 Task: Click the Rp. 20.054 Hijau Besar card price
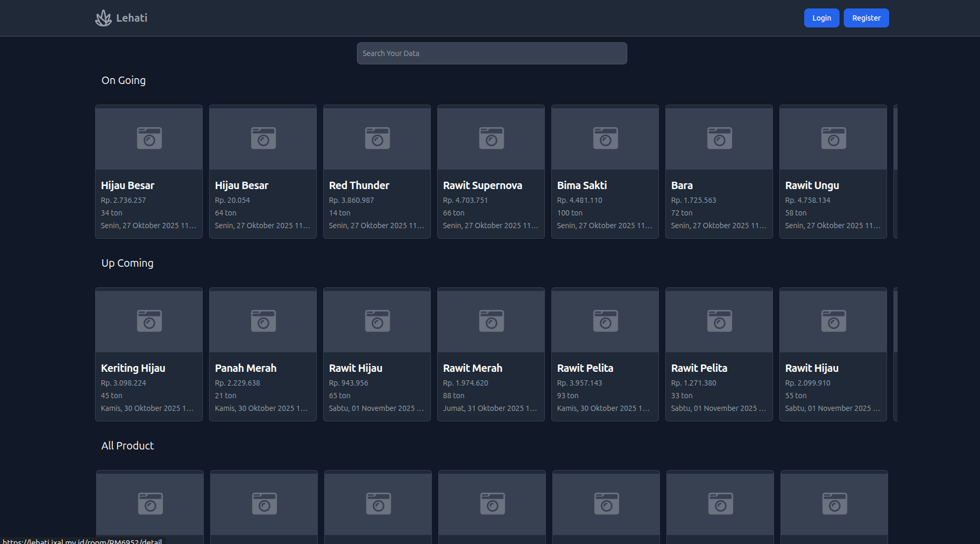[232, 200]
